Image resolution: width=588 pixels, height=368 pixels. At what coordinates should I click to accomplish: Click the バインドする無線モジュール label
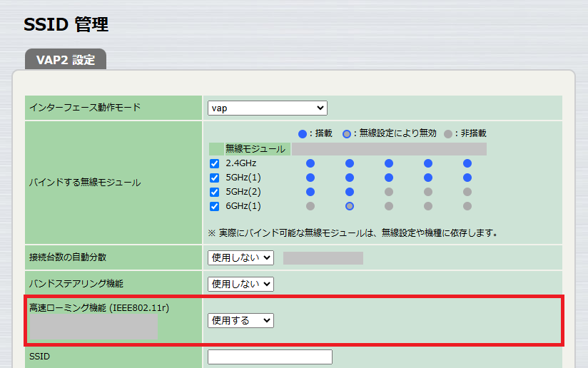pos(85,183)
